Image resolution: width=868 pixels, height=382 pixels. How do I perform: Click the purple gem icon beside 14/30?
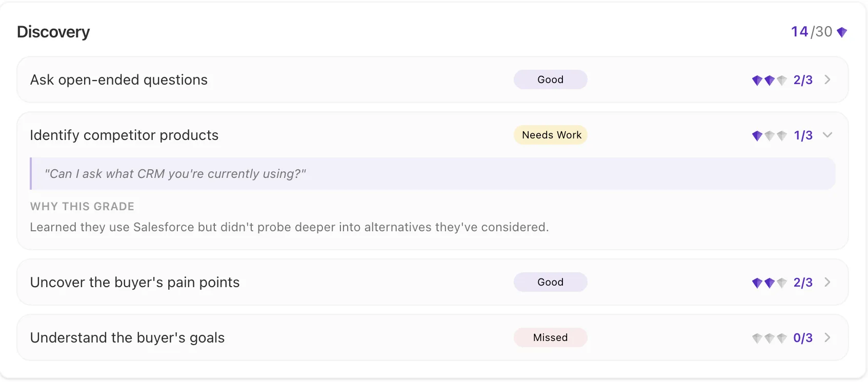coord(842,32)
